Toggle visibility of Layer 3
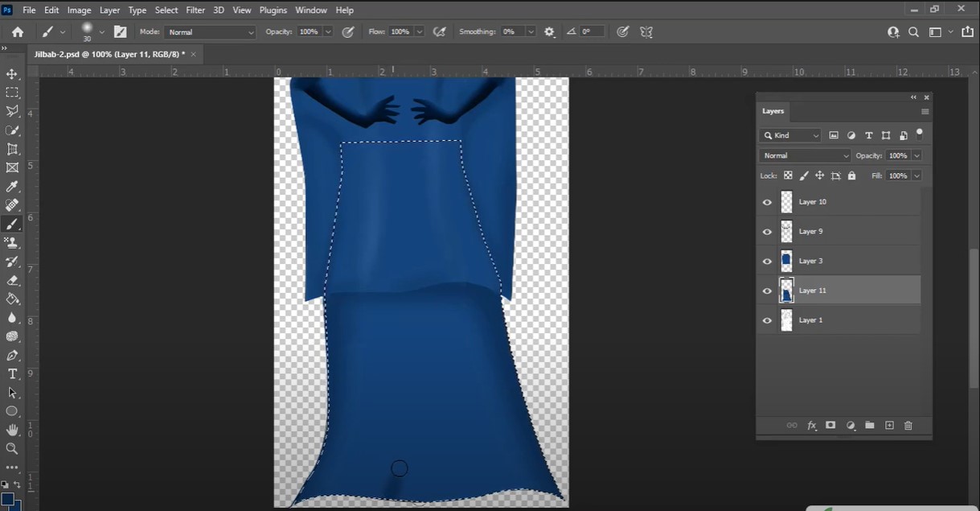This screenshot has width=980, height=511. 767,262
